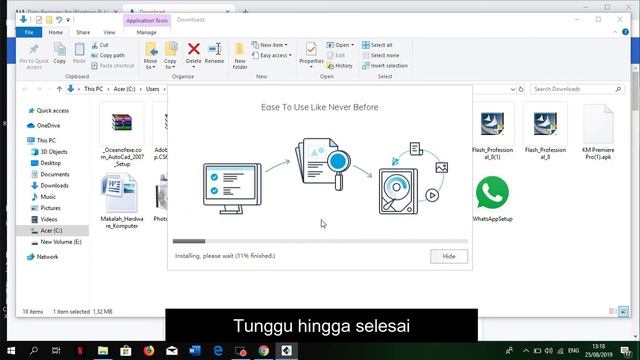Select the Flash_Professional_8 file
Image resolution: width=640 pixels, height=360 pixels.
click(x=545, y=131)
